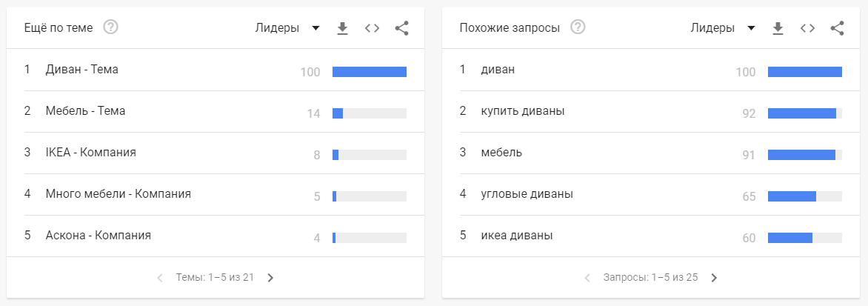The image size is (868, 306).
Task: Download the 'Похожие запросы' data as CSV
Action: pos(778,28)
